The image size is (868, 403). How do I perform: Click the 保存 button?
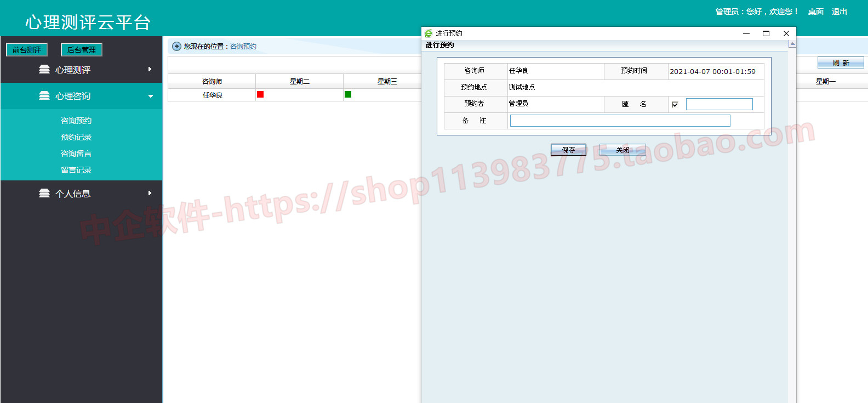click(568, 150)
